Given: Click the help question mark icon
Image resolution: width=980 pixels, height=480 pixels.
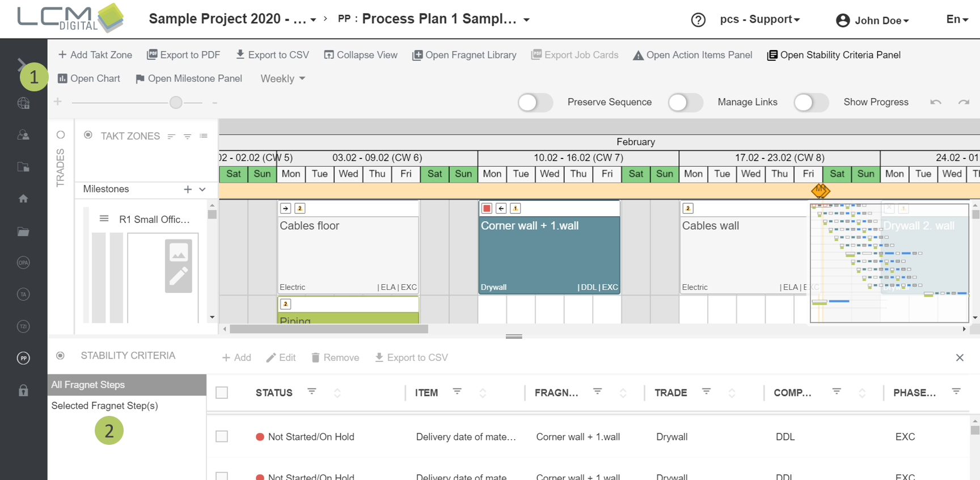Looking at the screenshot, I should tap(698, 20).
